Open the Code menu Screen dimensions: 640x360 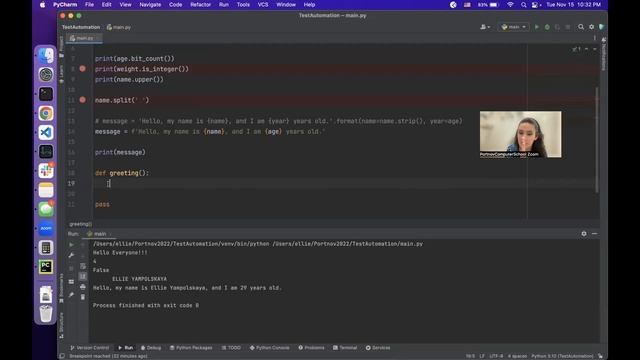176,4
